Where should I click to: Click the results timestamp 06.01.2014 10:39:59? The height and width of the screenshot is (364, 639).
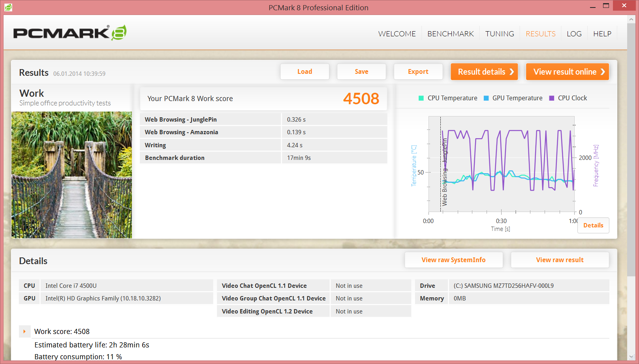[x=79, y=73]
